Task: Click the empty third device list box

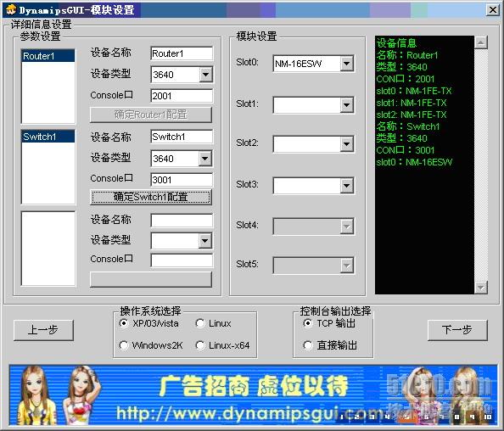Action: pos(48,249)
